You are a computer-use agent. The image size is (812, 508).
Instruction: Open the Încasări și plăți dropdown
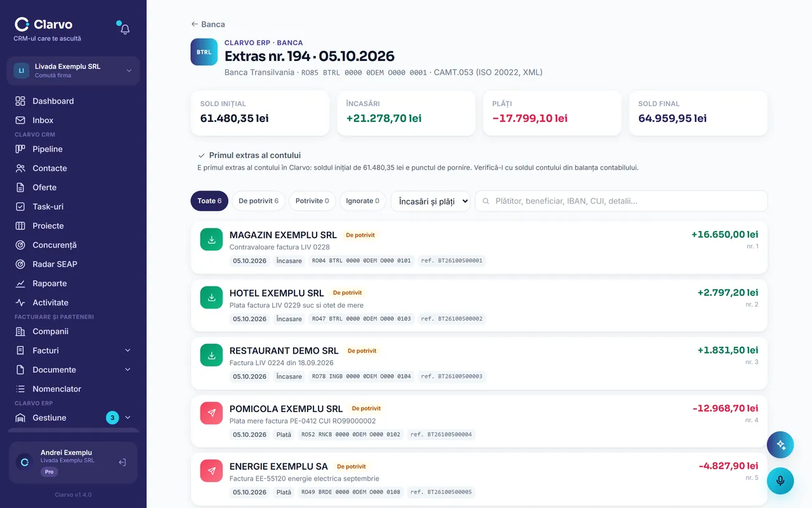tap(431, 201)
